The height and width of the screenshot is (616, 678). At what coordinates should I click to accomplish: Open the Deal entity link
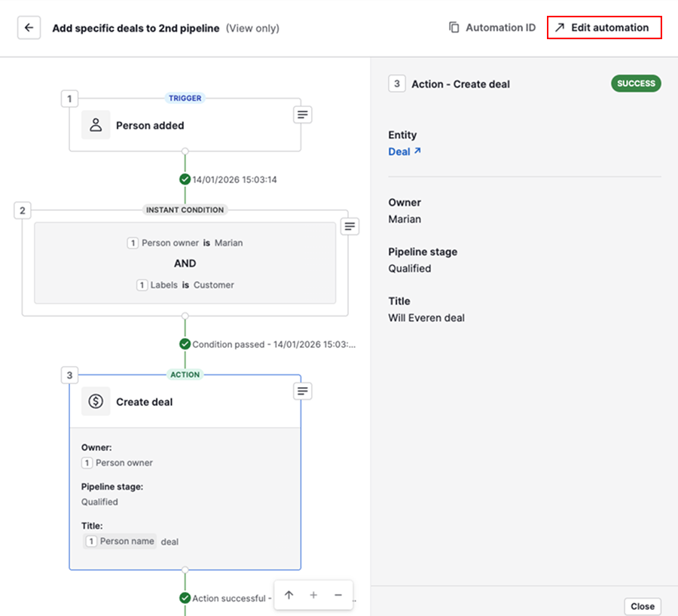pos(405,151)
